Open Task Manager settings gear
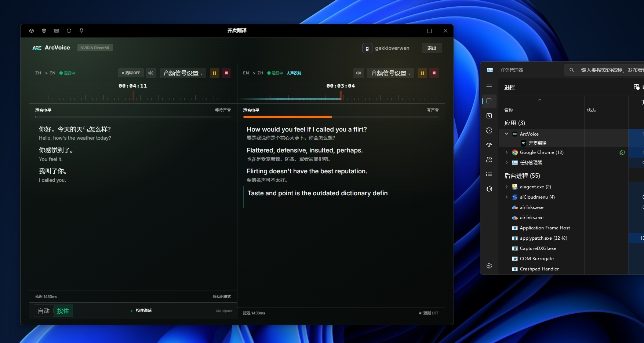This screenshot has width=644, height=343. pos(489,266)
